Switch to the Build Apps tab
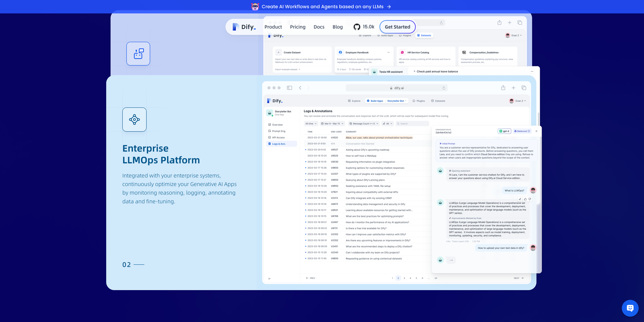The height and width of the screenshot is (322, 644). [x=375, y=101]
